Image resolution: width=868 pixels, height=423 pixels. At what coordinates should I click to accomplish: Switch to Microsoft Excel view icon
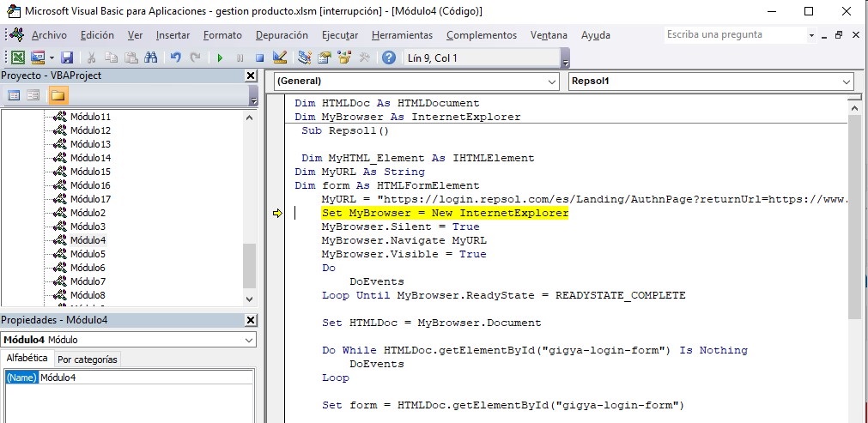(x=18, y=57)
